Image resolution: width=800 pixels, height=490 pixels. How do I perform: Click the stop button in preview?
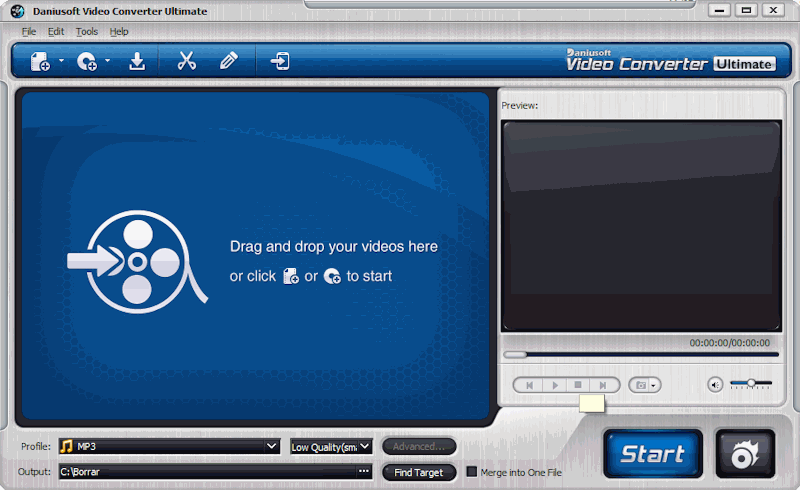[x=578, y=385]
